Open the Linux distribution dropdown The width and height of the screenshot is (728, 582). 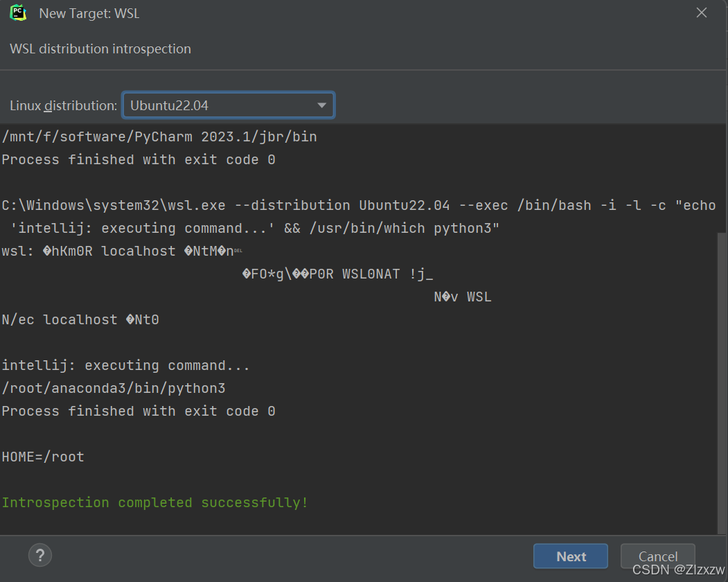click(227, 105)
